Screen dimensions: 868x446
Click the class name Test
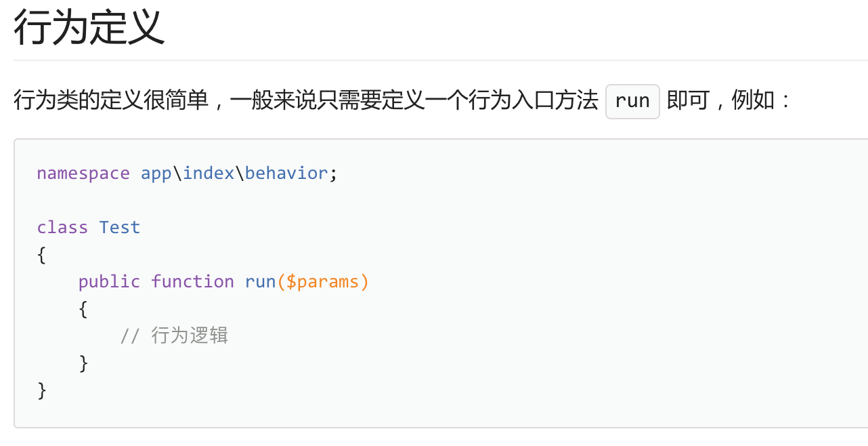(x=120, y=228)
